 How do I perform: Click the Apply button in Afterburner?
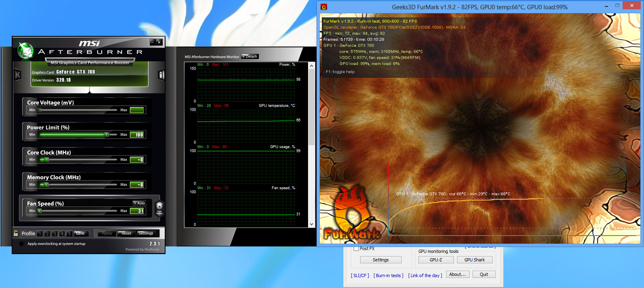click(107, 233)
